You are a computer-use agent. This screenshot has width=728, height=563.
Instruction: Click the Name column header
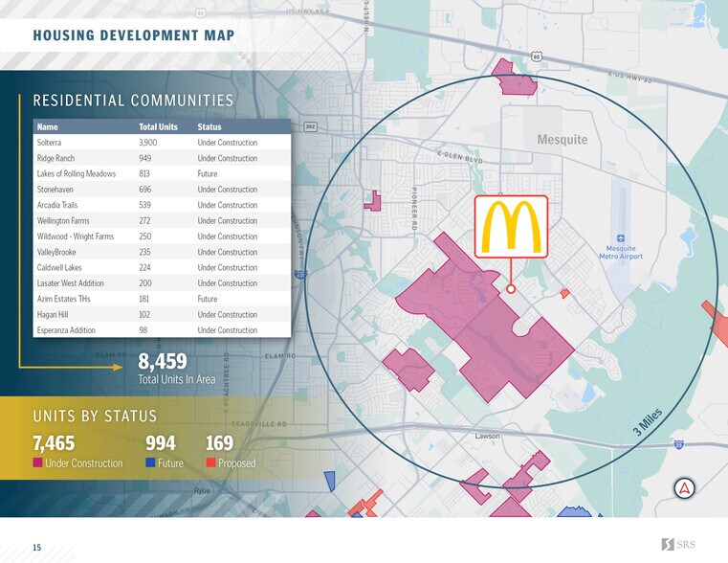coord(48,126)
